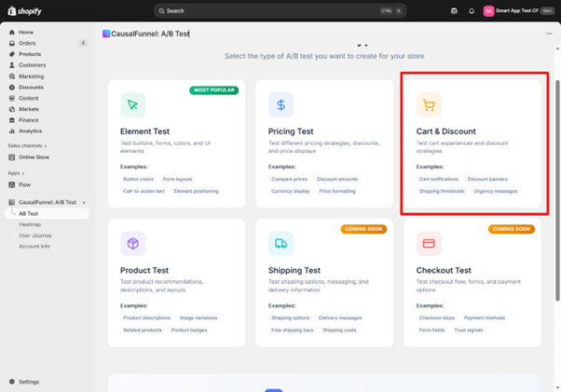561x392 pixels.
Task: Go to Orders in the sidebar
Action: [27, 43]
